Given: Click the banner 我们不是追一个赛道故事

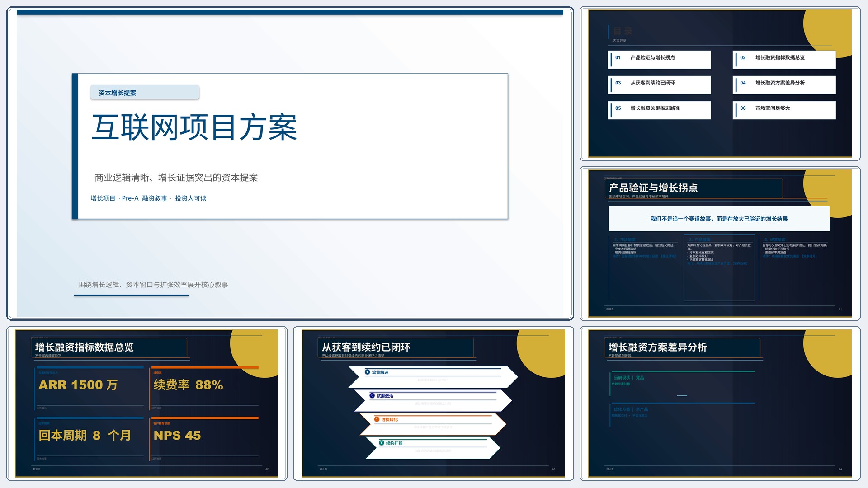Looking at the screenshot, I should coord(719,219).
